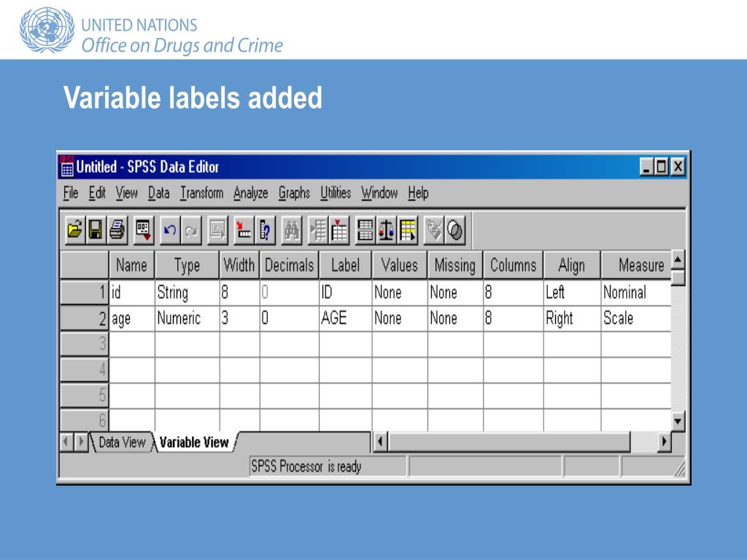
Task: Open the File menu
Action: coord(71,192)
